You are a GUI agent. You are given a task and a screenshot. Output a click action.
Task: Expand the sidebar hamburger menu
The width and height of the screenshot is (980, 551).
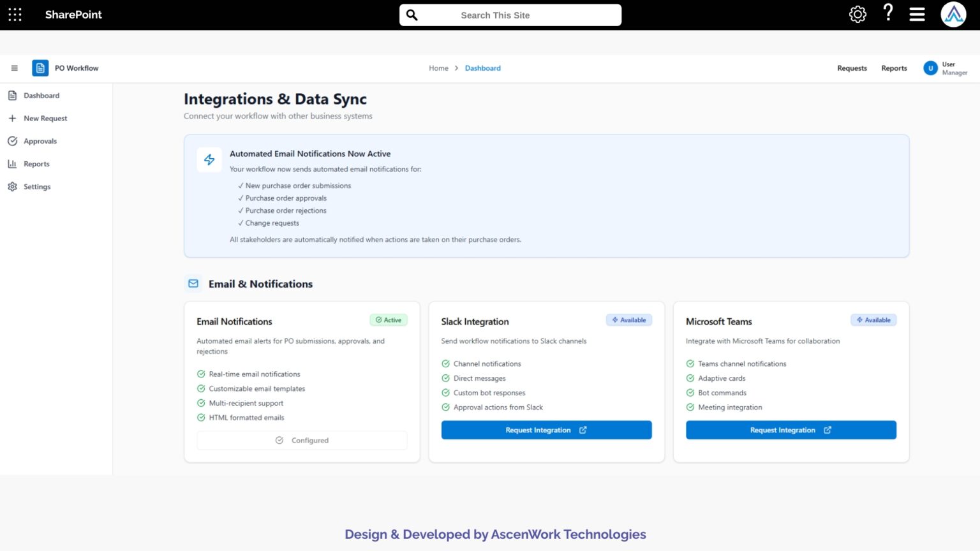(x=14, y=68)
